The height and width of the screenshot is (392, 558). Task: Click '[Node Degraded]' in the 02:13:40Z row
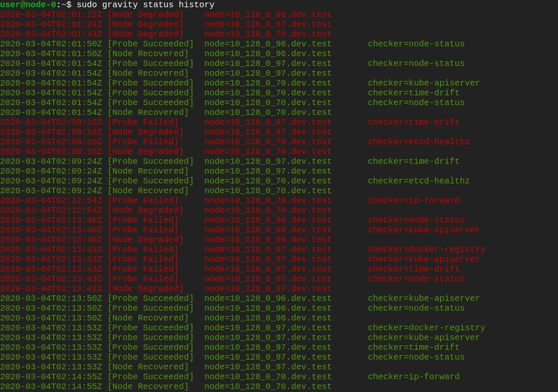(x=146, y=240)
